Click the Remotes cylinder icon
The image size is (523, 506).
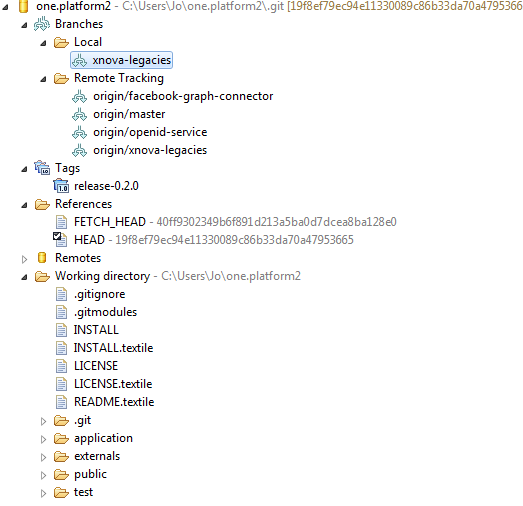(42, 258)
